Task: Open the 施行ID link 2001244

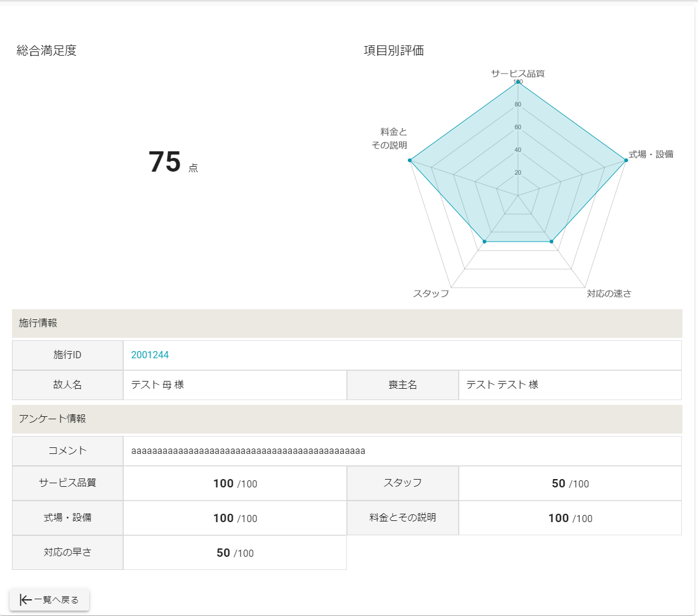Action: [x=150, y=355]
